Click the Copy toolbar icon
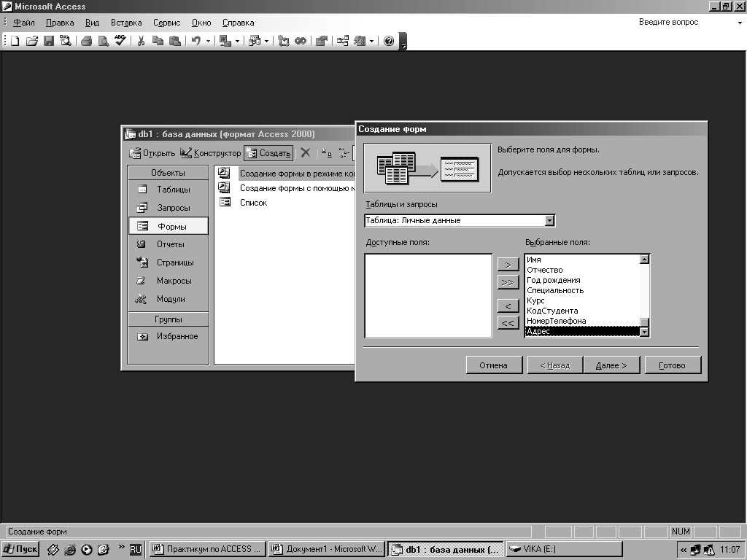The image size is (747, 560). [158, 41]
